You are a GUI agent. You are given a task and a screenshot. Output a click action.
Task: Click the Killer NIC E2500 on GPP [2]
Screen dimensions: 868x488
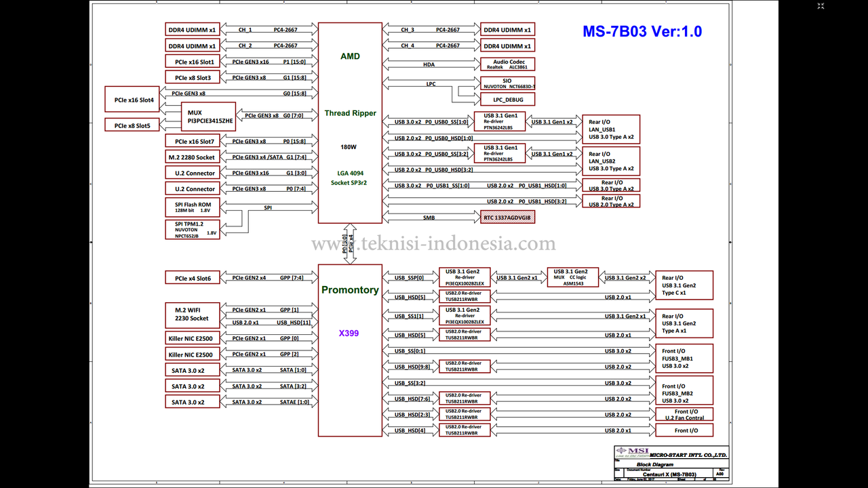click(x=193, y=354)
